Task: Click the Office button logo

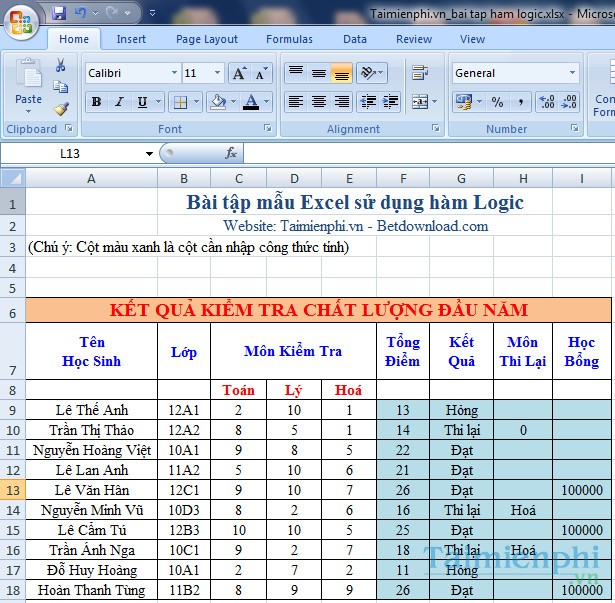Action: (21, 21)
